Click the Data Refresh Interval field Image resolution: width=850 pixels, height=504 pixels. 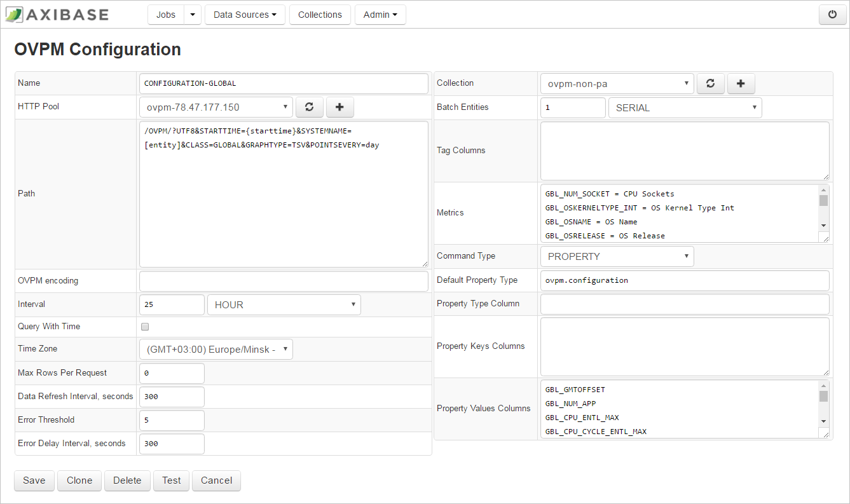172,397
